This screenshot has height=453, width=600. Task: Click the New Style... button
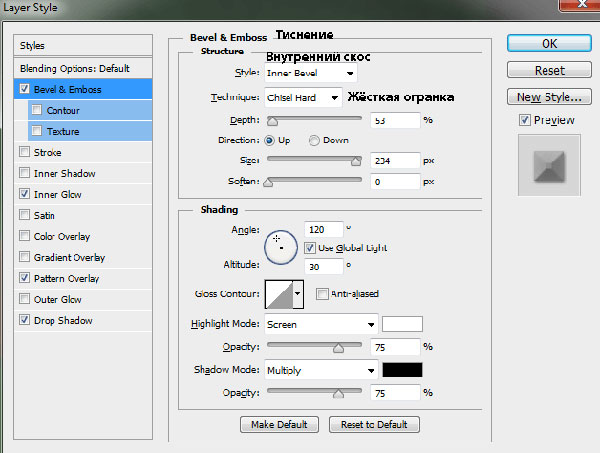click(x=549, y=97)
